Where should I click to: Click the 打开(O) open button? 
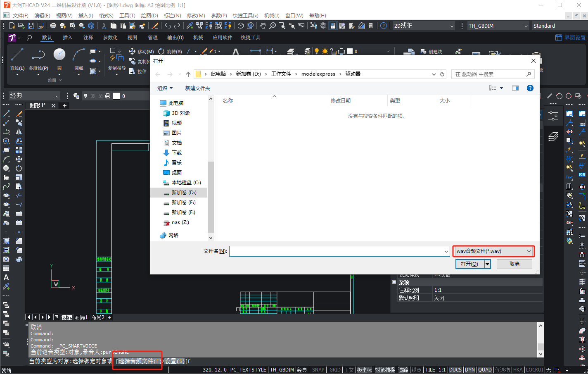click(x=469, y=264)
